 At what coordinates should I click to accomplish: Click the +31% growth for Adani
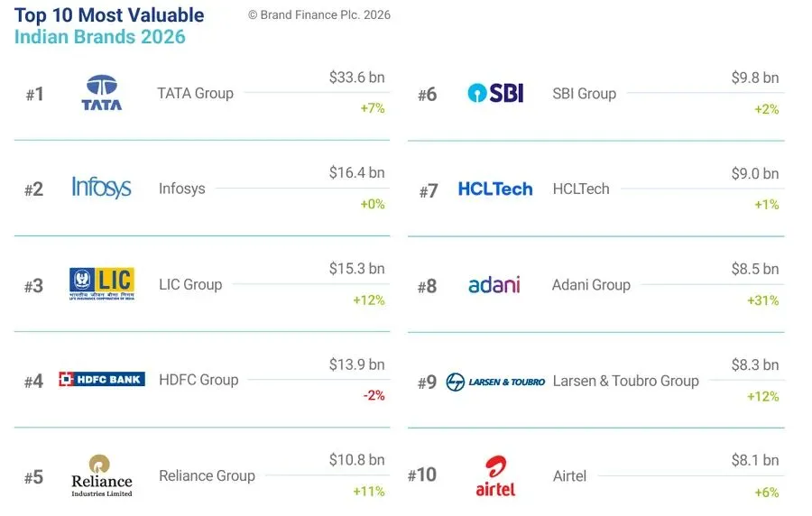(x=762, y=300)
